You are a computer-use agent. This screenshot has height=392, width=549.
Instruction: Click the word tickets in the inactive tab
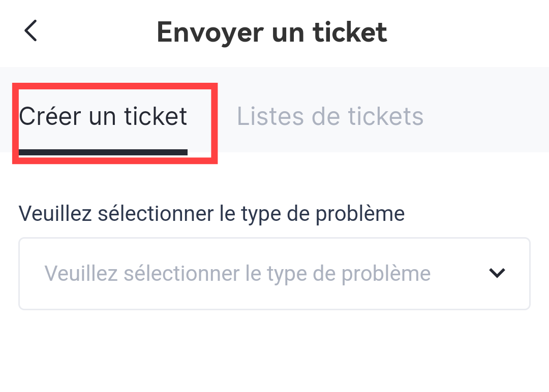coord(385,116)
